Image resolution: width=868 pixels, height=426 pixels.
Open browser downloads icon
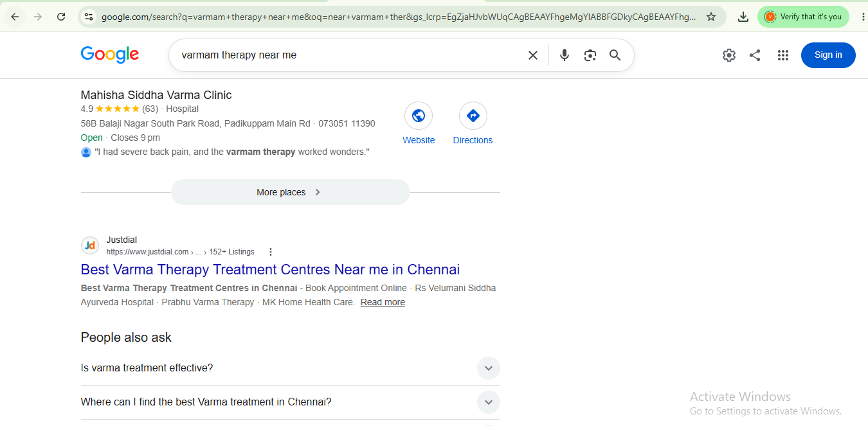(x=743, y=17)
